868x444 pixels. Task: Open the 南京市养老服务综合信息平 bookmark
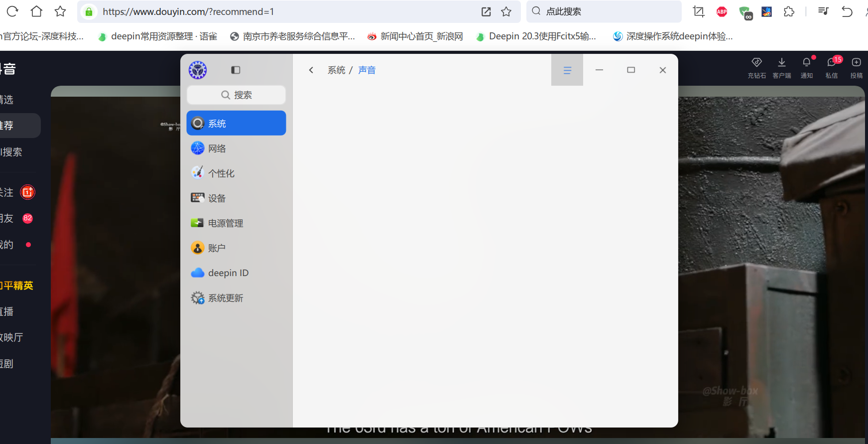click(x=293, y=36)
